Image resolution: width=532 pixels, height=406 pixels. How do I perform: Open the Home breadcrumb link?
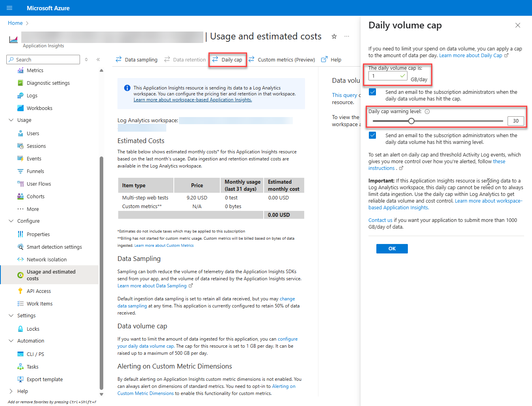click(15, 23)
